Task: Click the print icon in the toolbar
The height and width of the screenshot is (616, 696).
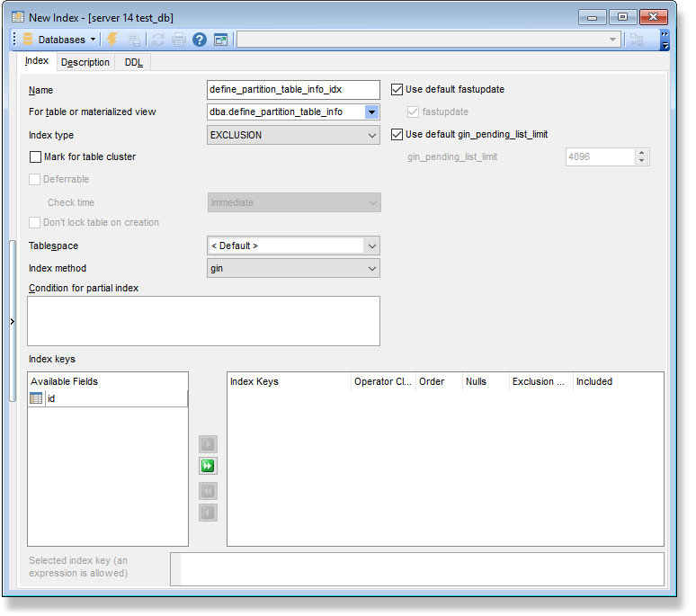Action: click(x=179, y=40)
